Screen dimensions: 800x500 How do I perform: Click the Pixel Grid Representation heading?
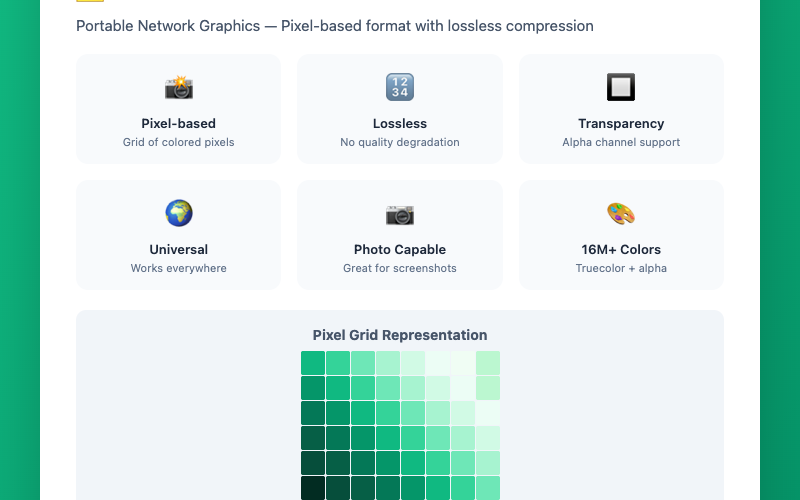[399, 335]
